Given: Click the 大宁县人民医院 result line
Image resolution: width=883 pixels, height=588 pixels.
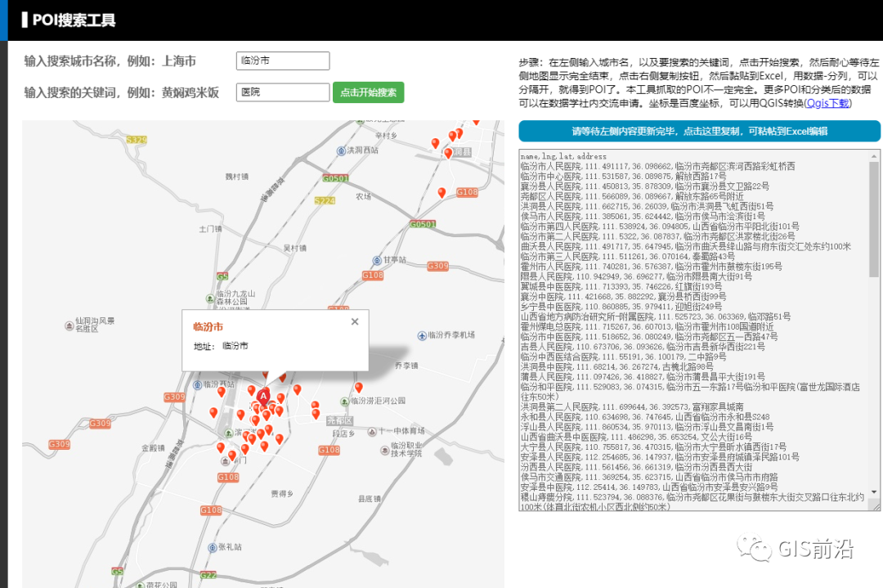Looking at the screenshot, I should [x=653, y=447].
